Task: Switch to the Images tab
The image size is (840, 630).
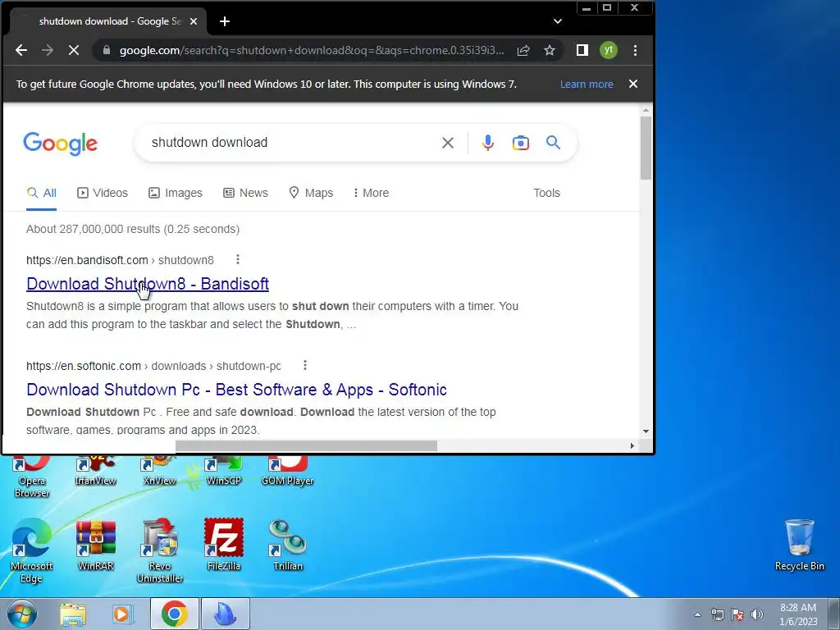Action: coord(176,193)
